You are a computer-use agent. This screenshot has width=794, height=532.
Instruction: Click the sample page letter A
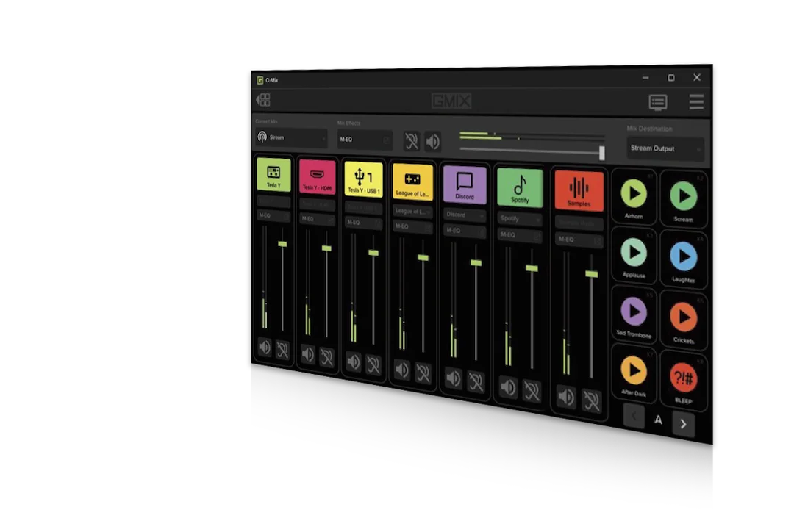pos(658,420)
